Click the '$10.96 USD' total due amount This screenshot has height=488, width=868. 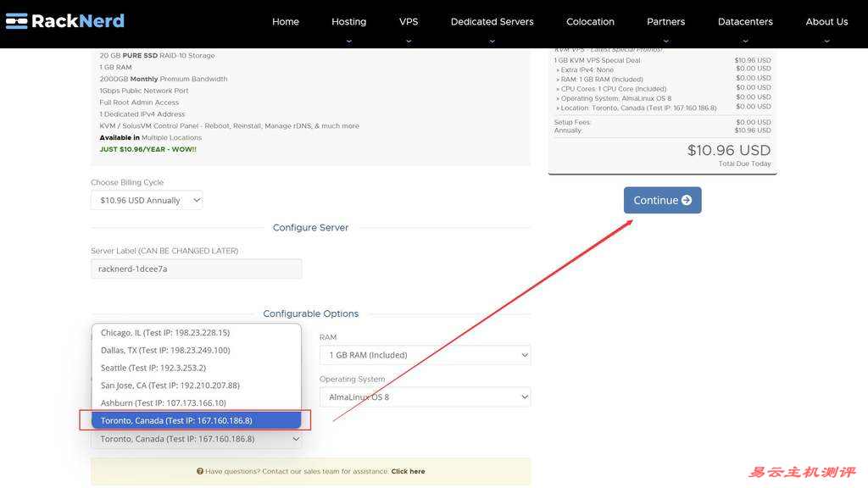click(x=728, y=150)
